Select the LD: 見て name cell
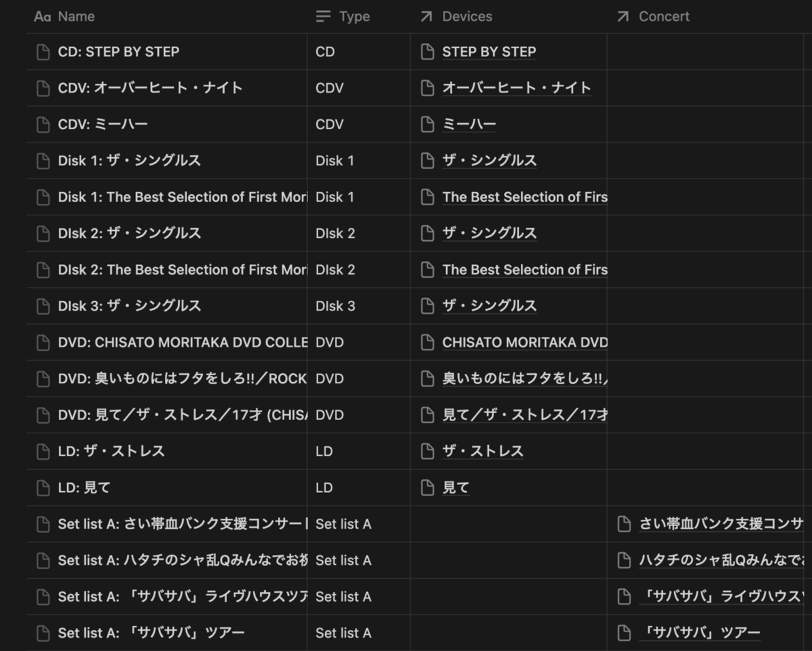 167,487
